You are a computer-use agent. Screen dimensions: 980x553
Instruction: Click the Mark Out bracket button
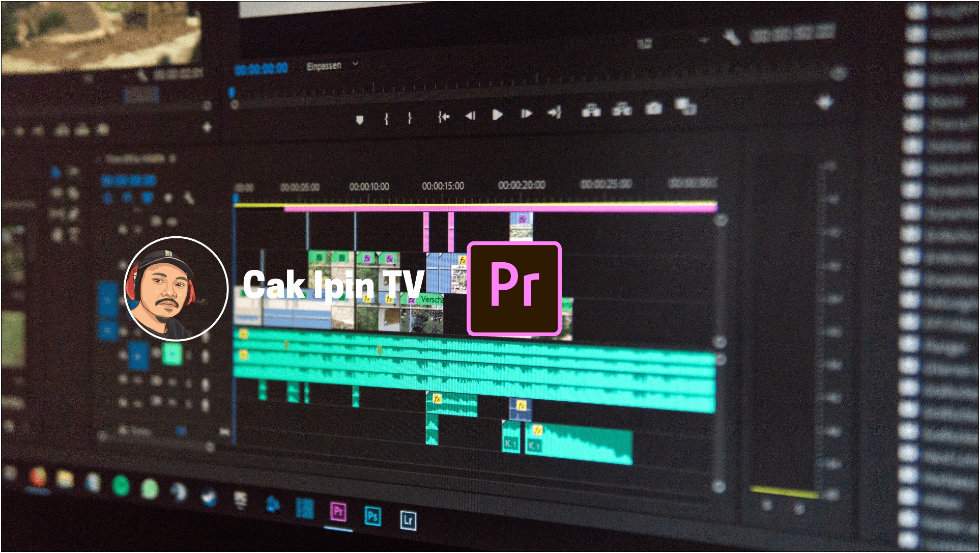[x=410, y=118]
